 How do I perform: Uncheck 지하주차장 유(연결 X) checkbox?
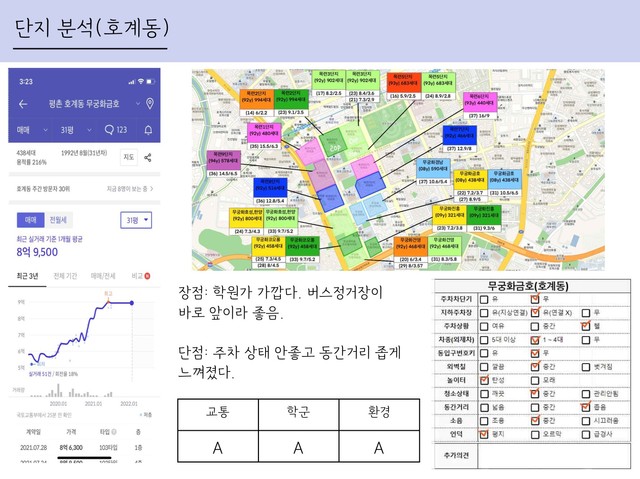pos(535,313)
